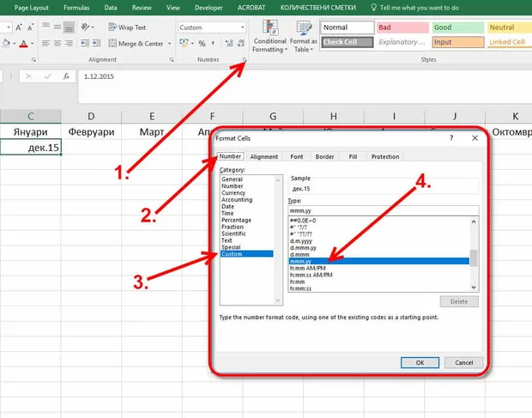Click OK in Format Cells
This screenshot has height=418, width=532.
click(x=420, y=363)
